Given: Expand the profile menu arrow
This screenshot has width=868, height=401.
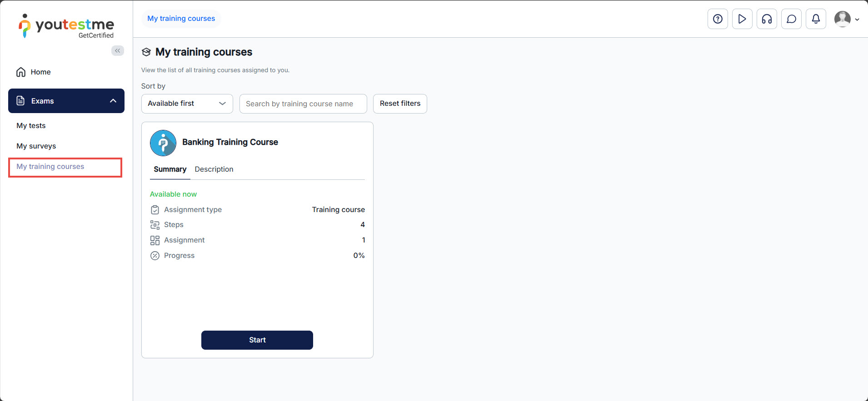Looking at the screenshot, I should point(857,20).
